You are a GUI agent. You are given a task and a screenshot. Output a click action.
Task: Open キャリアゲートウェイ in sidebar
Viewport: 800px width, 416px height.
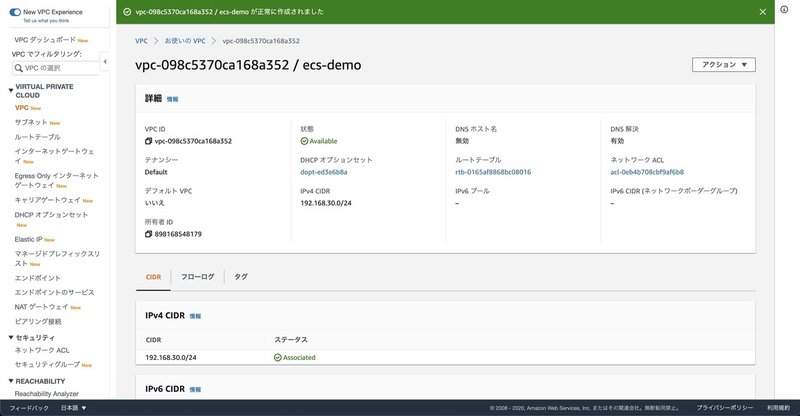tap(47, 200)
